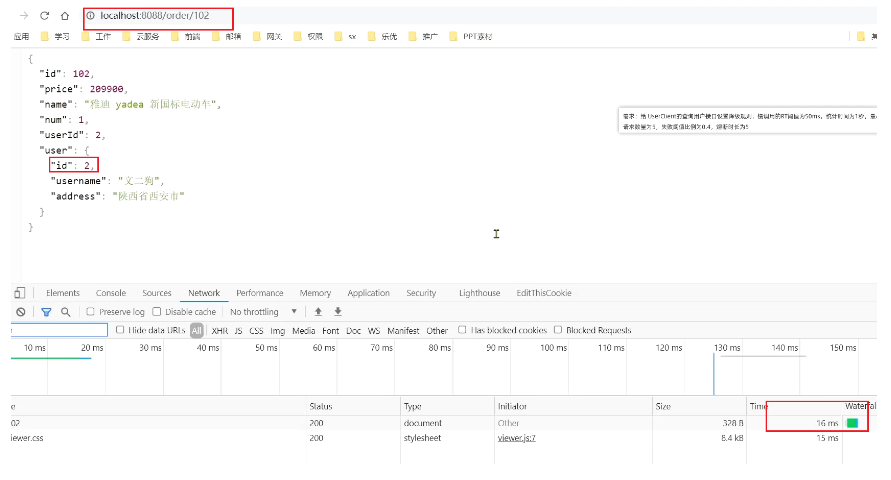Check the Disable cache checkbox
The width and height of the screenshot is (891, 480).
coord(157,312)
